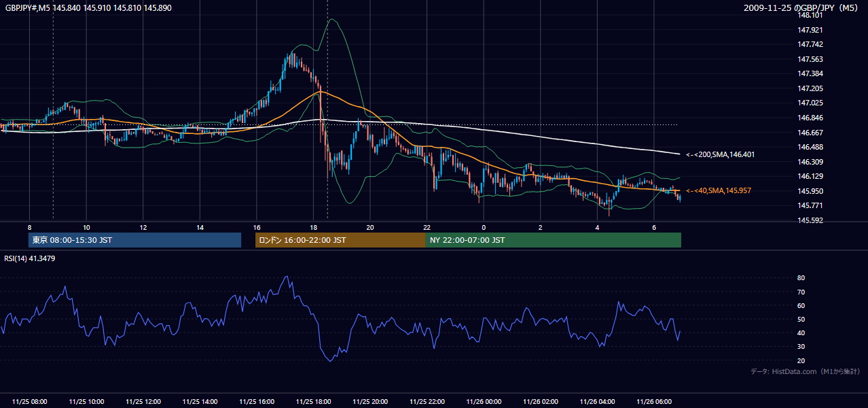The image size is (868, 408).
Task: Select the 40 SMA 145.957 label
Action: [x=719, y=191]
